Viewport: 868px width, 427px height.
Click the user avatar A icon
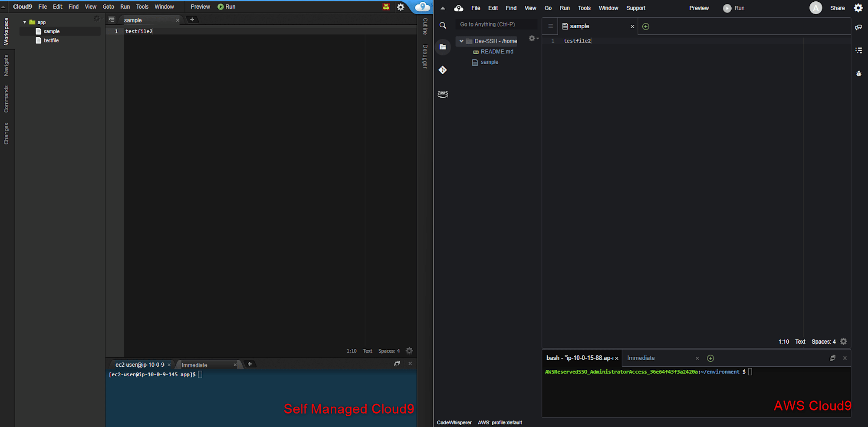click(816, 8)
